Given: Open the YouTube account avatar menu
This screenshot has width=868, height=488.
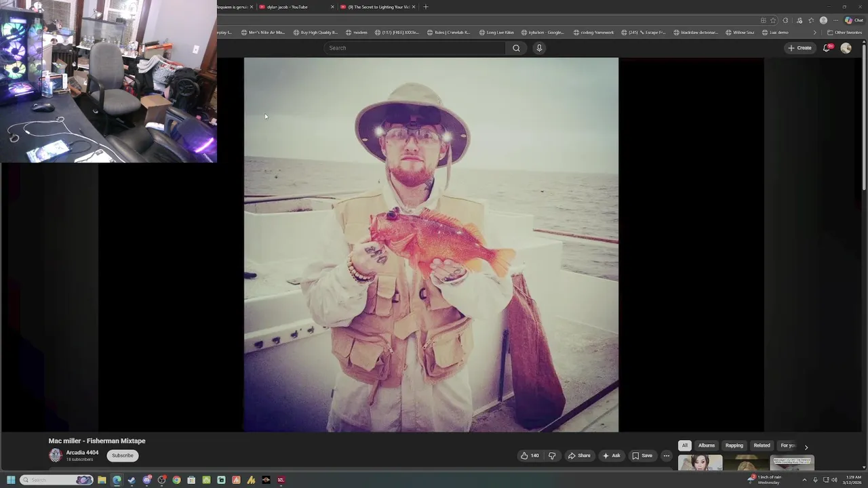Looking at the screenshot, I should click(846, 47).
